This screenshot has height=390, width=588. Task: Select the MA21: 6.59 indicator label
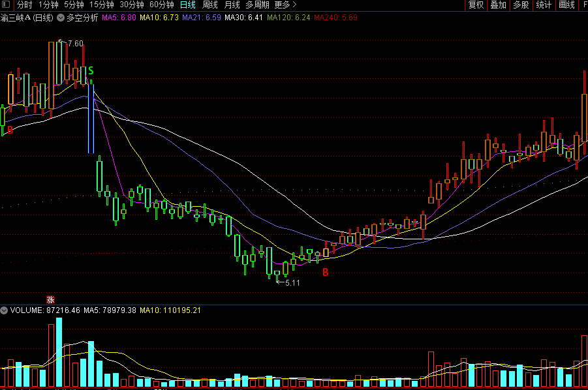click(202, 18)
